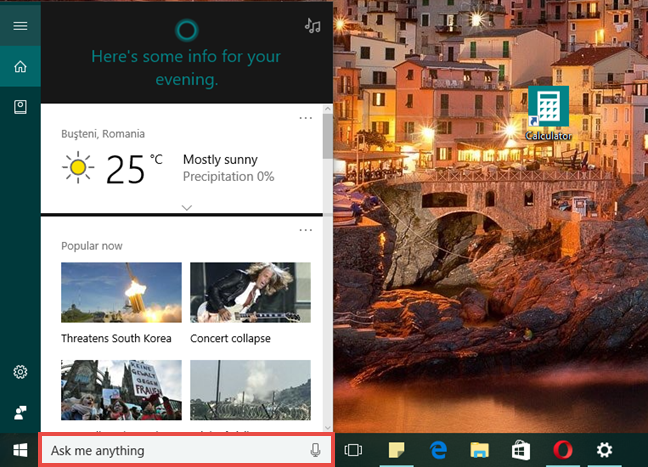Click the Mostly sunny text

coord(220,160)
